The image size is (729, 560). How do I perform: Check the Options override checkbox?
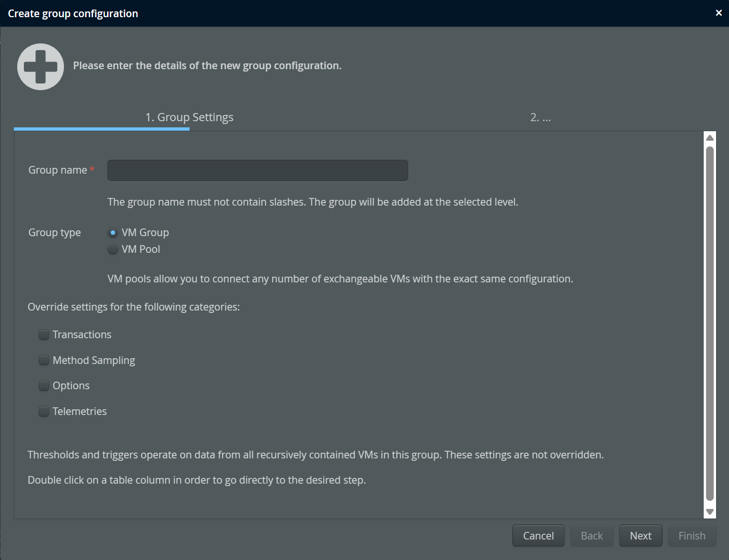[x=44, y=385]
